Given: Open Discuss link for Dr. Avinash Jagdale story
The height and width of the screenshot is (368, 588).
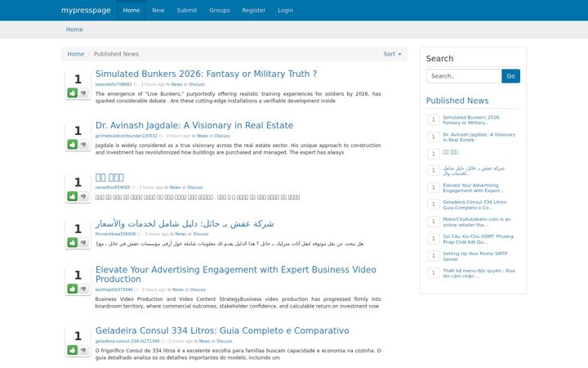Looking at the screenshot, I should pyautogui.click(x=222, y=136).
